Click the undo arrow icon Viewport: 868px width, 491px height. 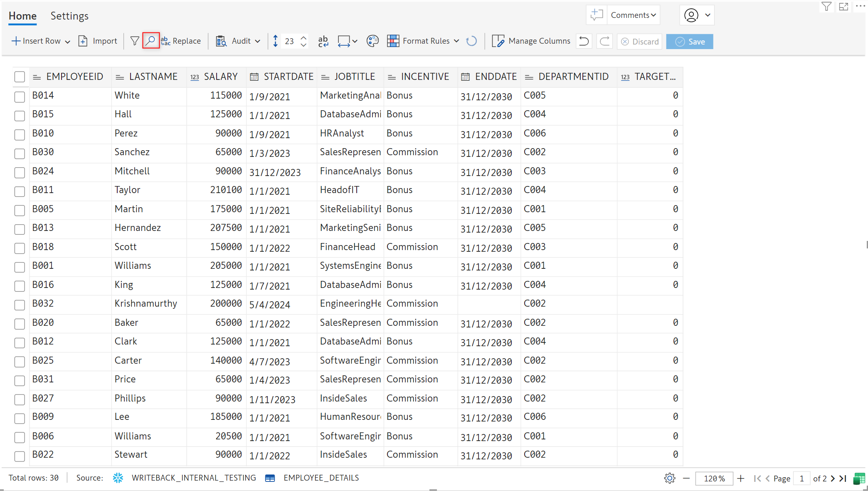(584, 41)
